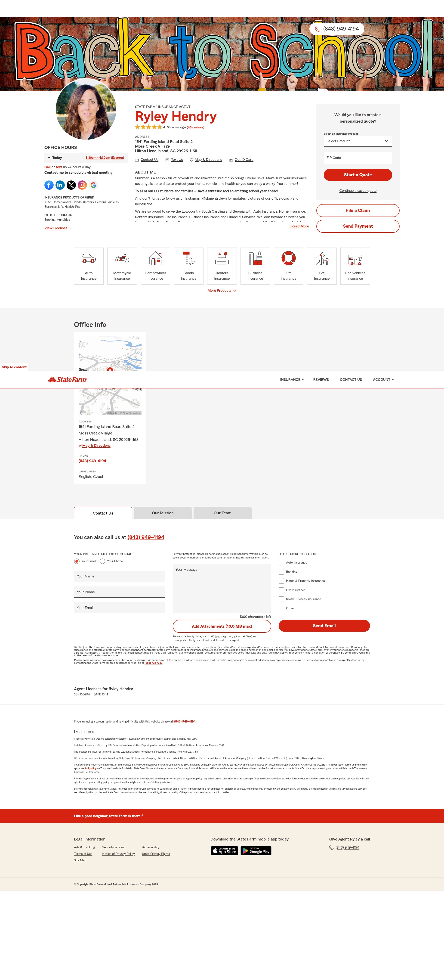The image size is (444, 980).
Task: Click the Skip to content link
Action: (x=14, y=367)
